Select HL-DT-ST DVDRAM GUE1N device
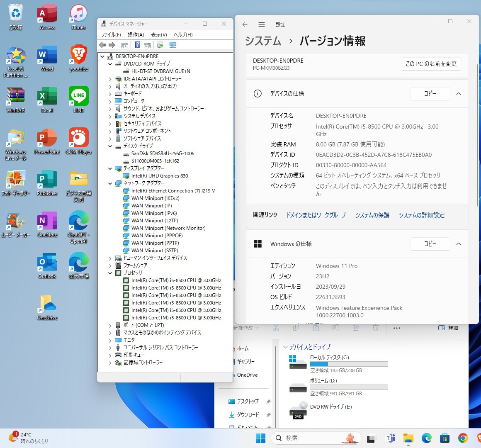This screenshot has width=481, height=448. pyautogui.click(x=161, y=71)
